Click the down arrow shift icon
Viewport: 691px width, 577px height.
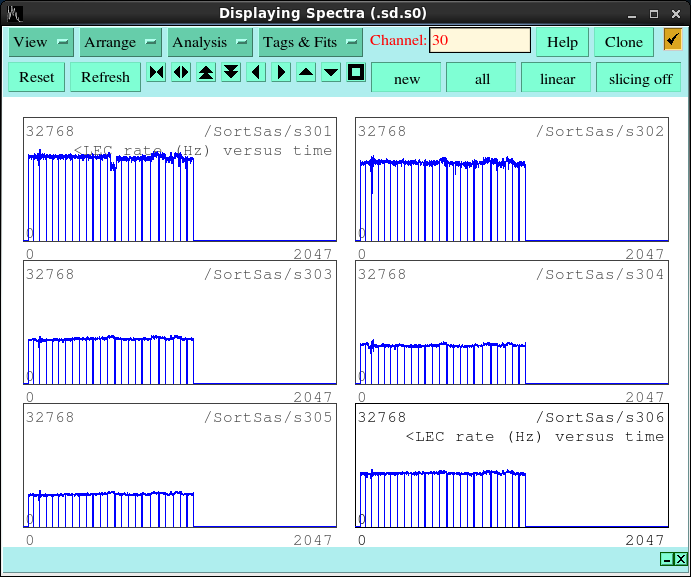[331, 72]
